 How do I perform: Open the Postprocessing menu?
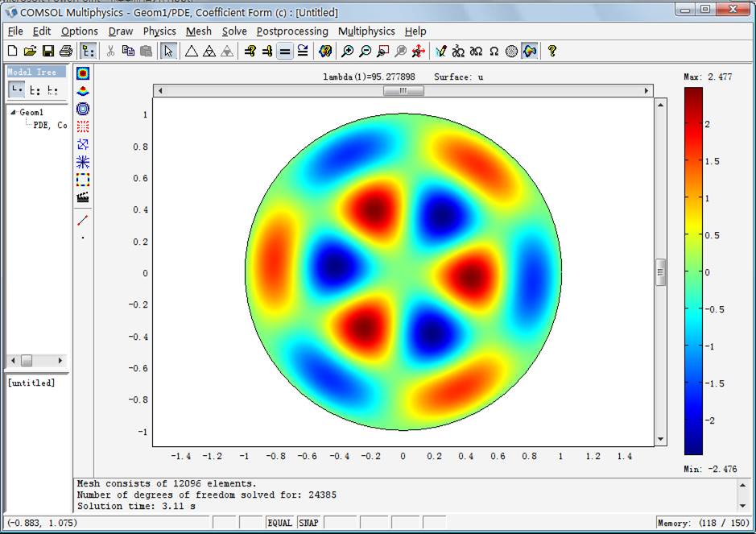coord(292,31)
